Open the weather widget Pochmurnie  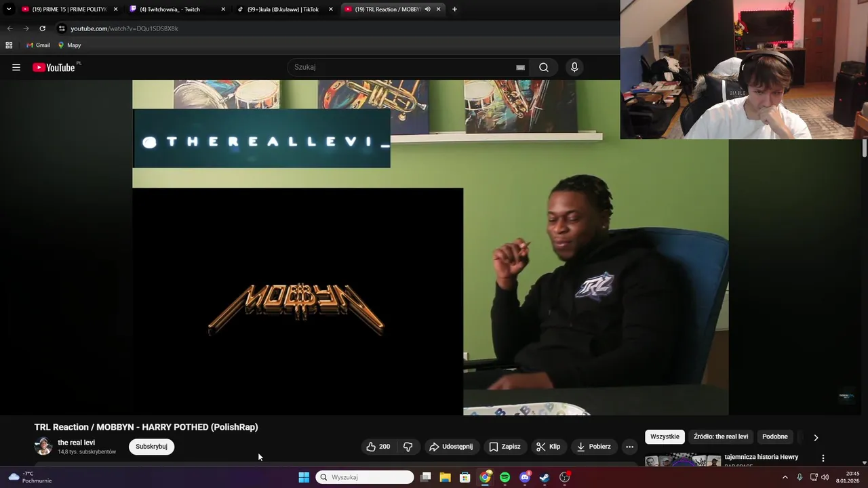tap(31, 477)
